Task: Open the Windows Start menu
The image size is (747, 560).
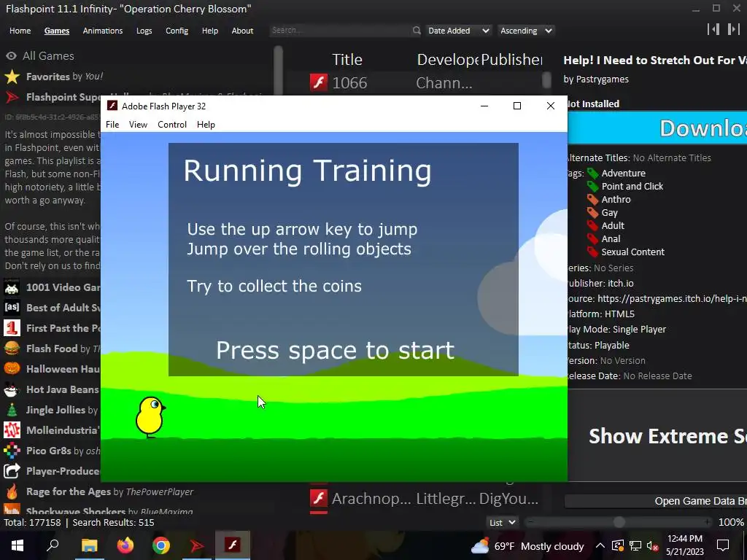Action: click(x=18, y=545)
